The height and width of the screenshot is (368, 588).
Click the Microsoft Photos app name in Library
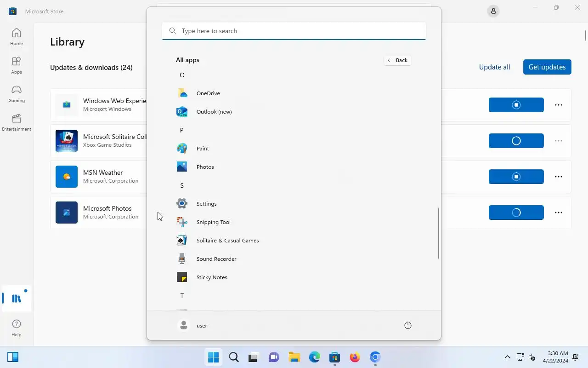click(x=107, y=208)
